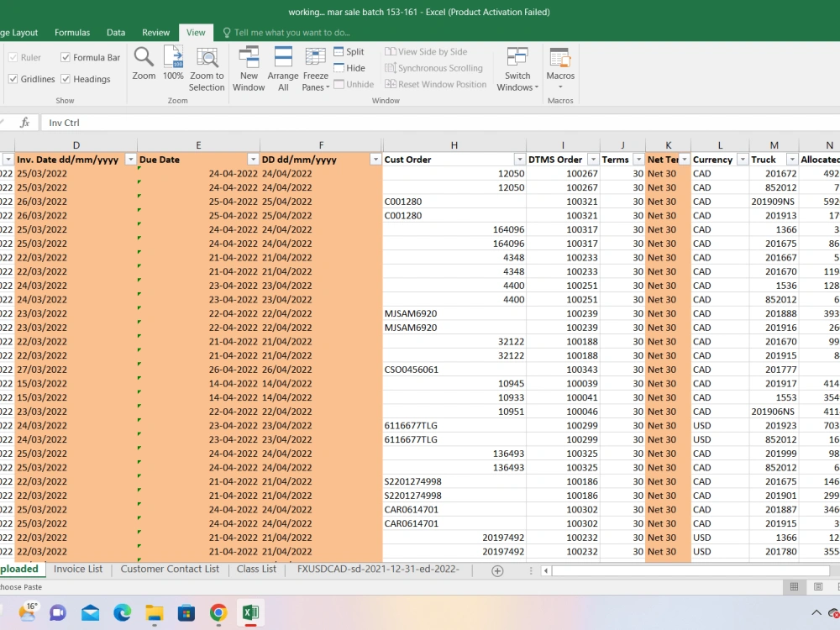Image resolution: width=840 pixels, height=630 pixels.
Task: Switch to Normal view in status bar
Action: click(x=794, y=586)
